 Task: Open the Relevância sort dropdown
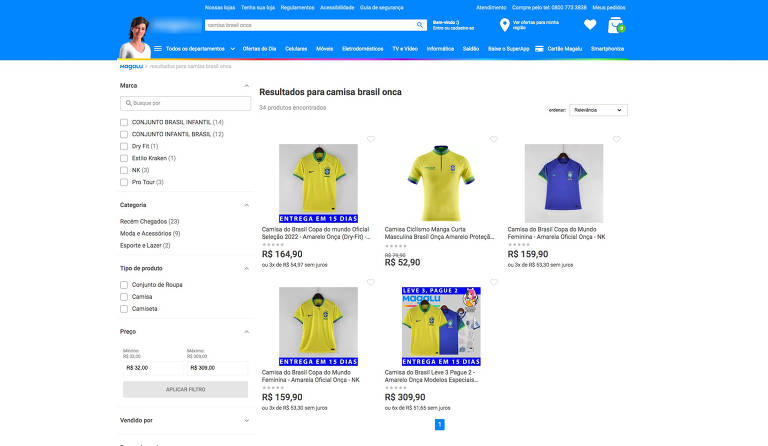tap(598, 110)
